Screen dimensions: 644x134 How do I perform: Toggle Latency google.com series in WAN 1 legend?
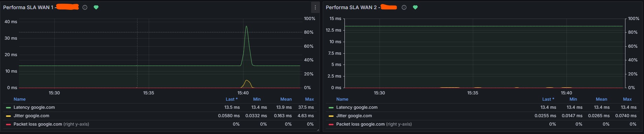34,107
